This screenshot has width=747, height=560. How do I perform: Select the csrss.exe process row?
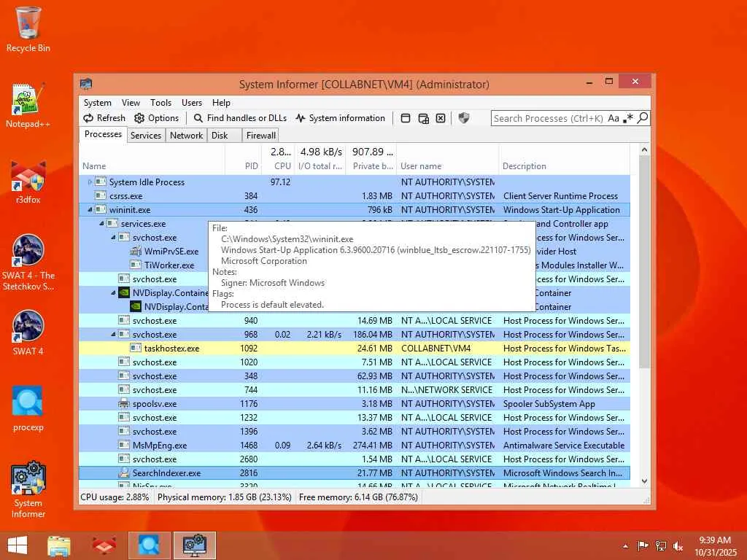click(355, 195)
